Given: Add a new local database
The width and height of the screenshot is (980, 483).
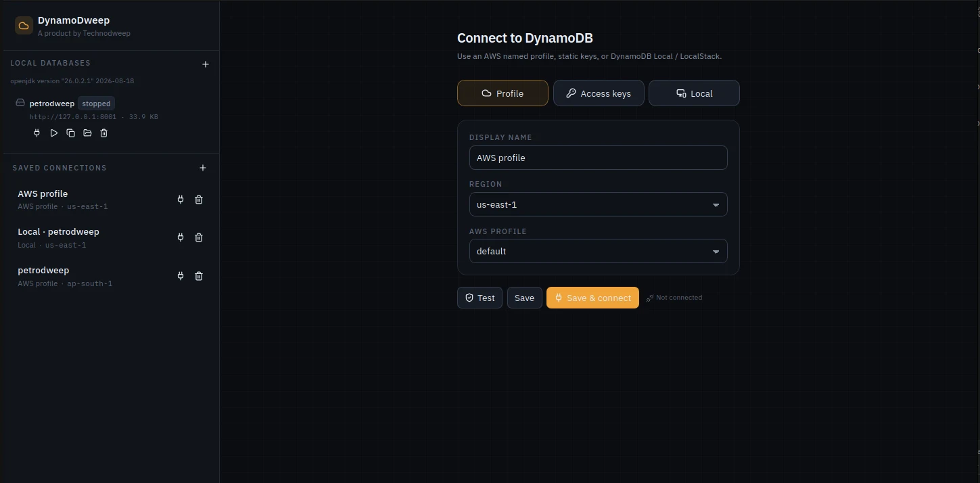Looking at the screenshot, I should click(206, 64).
